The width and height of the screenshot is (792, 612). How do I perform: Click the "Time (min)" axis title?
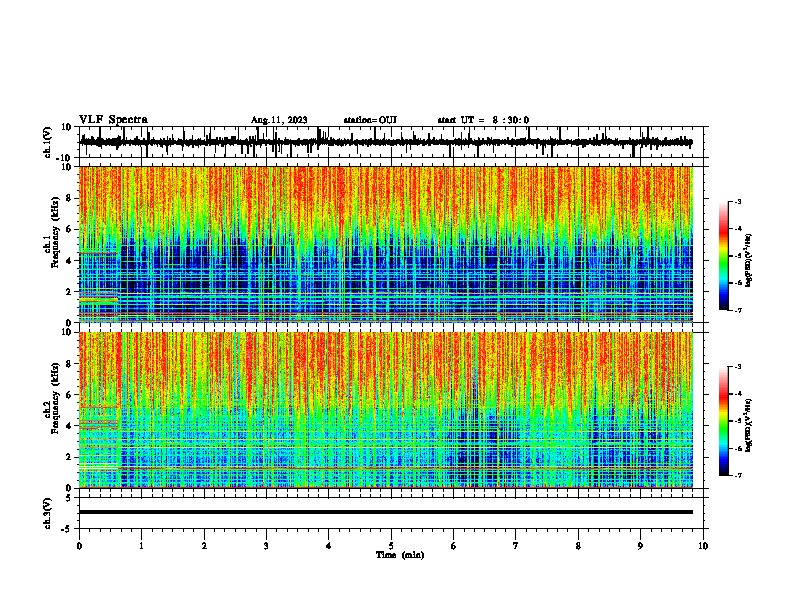coord(400,555)
